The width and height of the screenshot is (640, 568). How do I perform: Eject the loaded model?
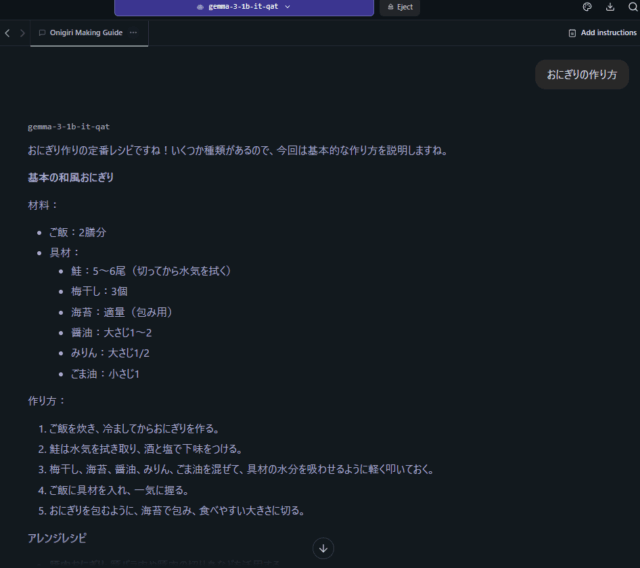point(400,7)
